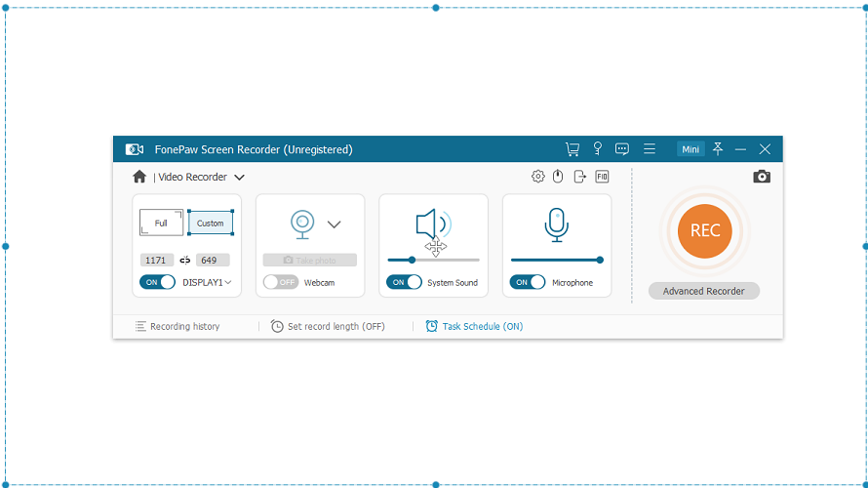Edit the height field showing 649

pyautogui.click(x=213, y=260)
